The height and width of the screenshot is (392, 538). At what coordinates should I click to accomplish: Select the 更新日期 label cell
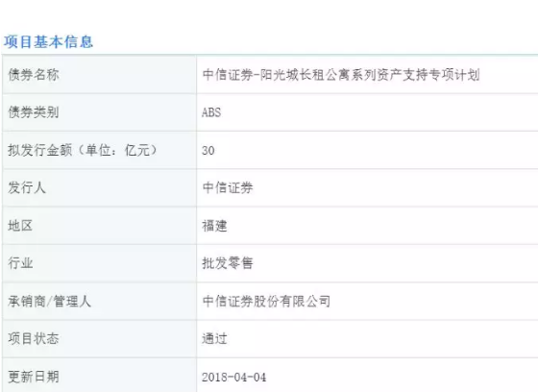tap(100, 375)
